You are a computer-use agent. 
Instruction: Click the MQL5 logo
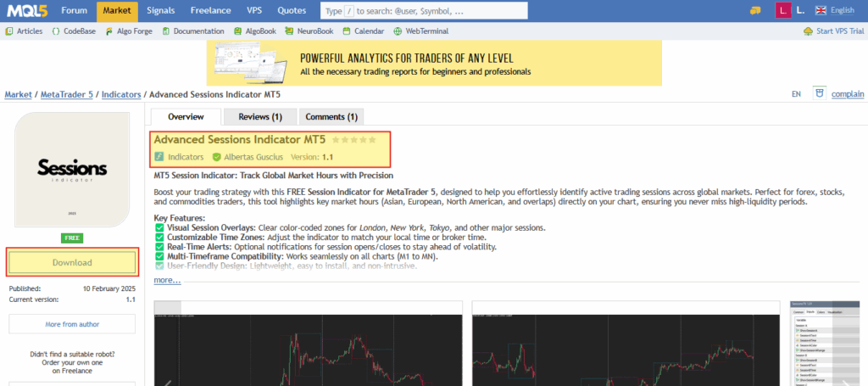[x=28, y=11]
